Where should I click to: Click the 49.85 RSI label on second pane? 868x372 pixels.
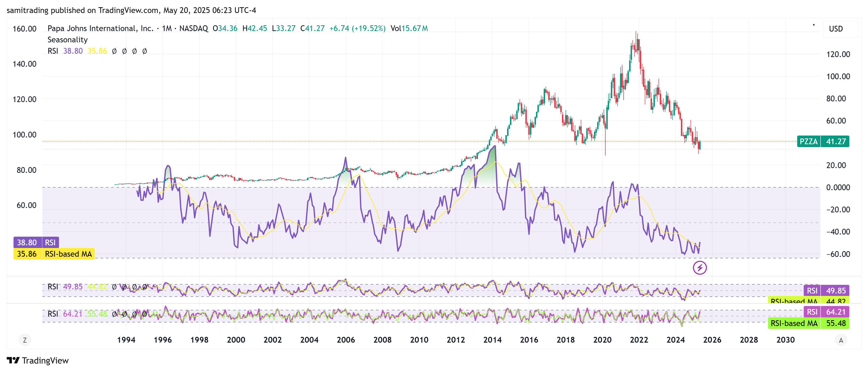pos(826,290)
